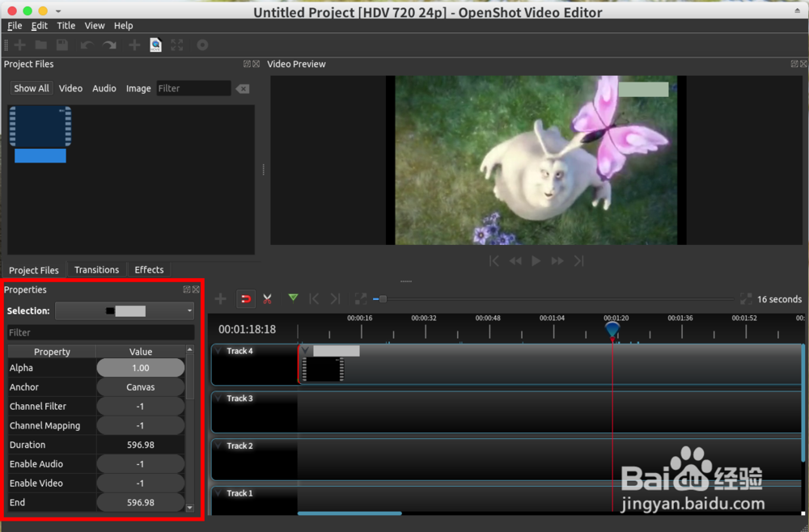The width and height of the screenshot is (809, 532).
Task: Clear the Project Files filter with the X icon
Action: click(x=243, y=89)
